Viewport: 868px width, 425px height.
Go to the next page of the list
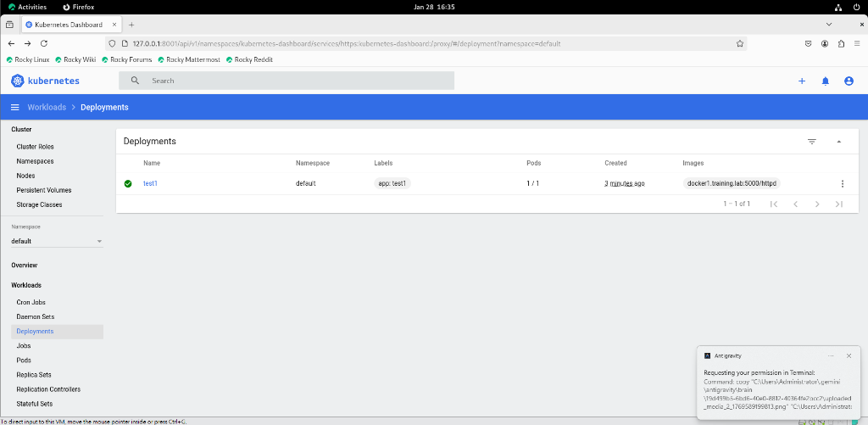click(817, 204)
